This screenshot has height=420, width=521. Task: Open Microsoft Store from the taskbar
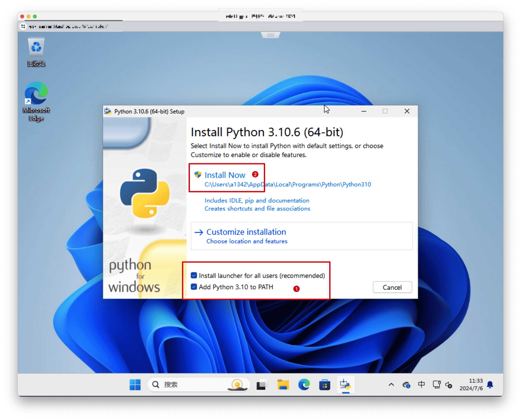point(325,385)
